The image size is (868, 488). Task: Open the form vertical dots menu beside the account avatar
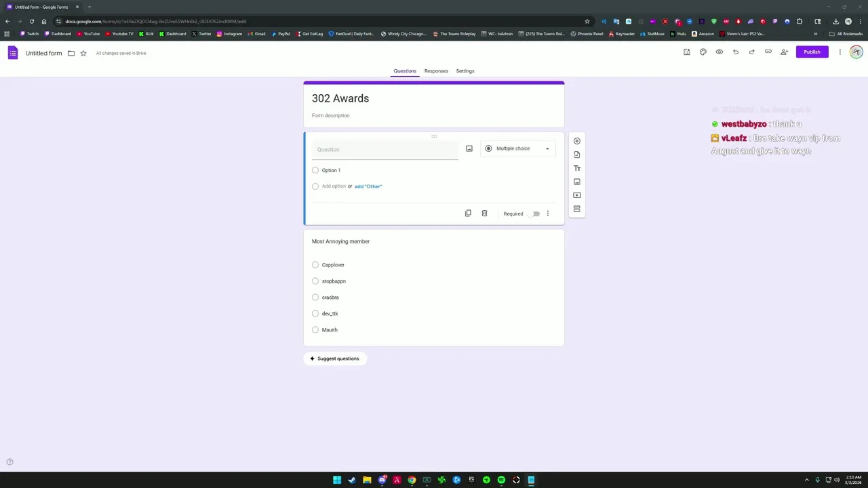840,52
